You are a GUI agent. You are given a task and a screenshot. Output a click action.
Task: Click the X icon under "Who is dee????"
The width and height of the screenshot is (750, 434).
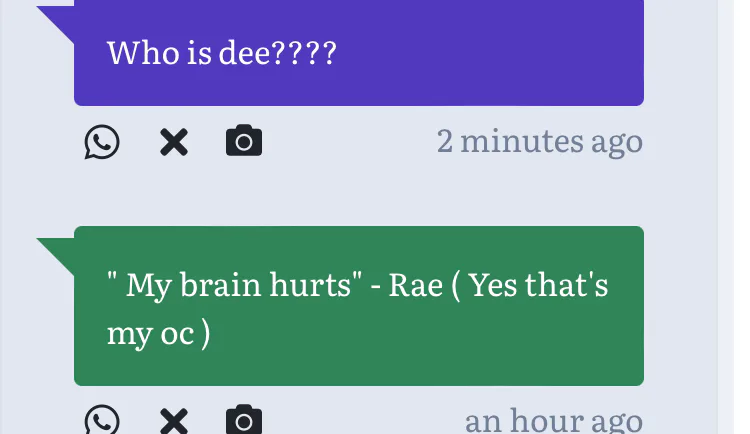(174, 143)
